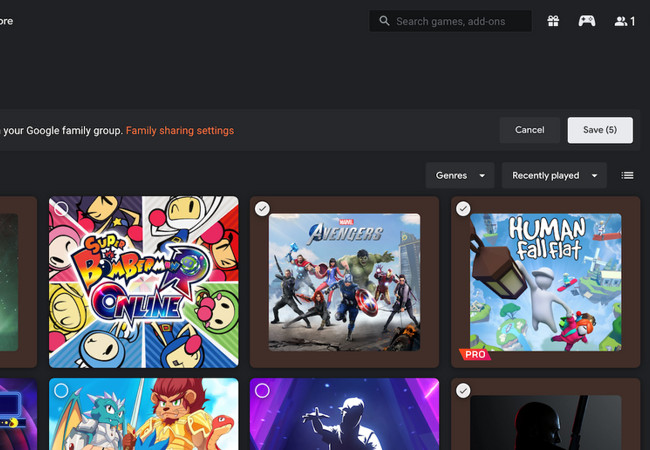The height and width of the screenshot is (450, 650).
Task: Open the purple airplane silhouette game cover
Action: (x=344, y=414)
